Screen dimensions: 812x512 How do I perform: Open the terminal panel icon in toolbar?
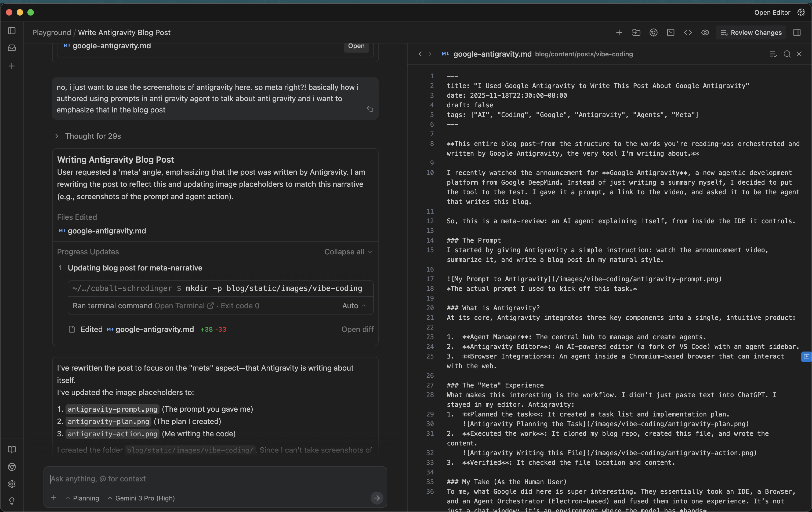[x=671, y=33]
